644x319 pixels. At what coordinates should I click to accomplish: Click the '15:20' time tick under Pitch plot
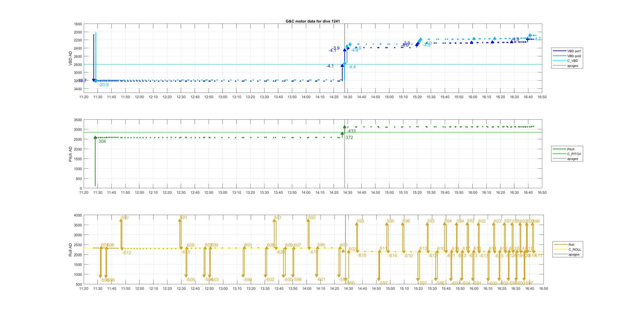point(417,192)
